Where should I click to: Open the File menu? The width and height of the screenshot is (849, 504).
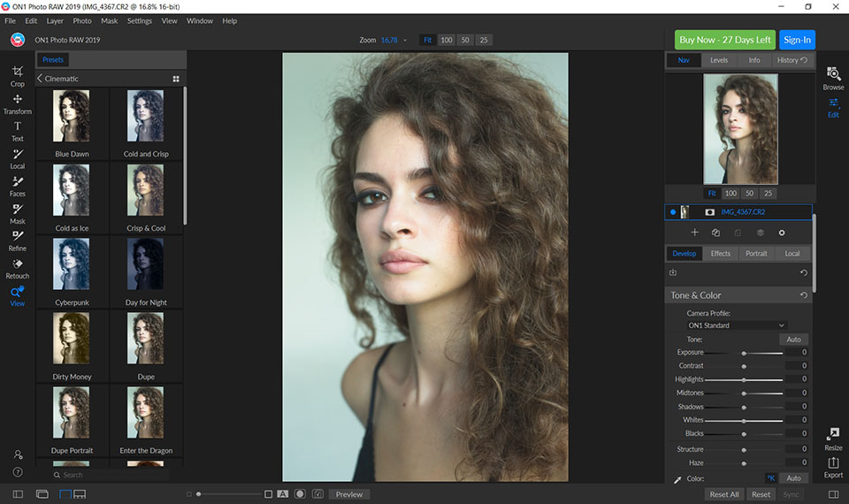[x=11, y=20]
